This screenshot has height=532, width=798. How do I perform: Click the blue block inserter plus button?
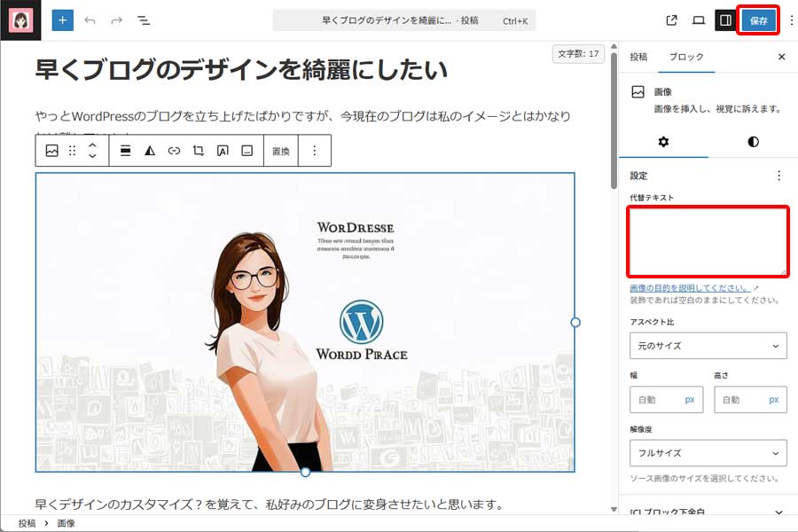(62, 20)
